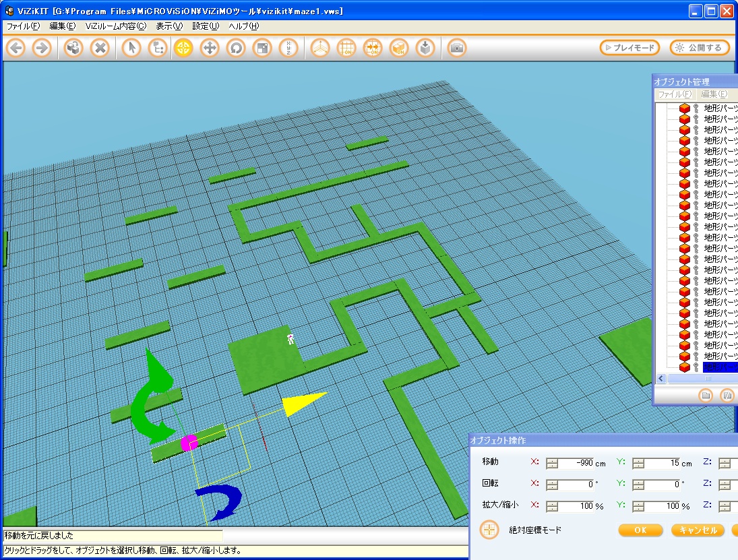738x560 pixels.
Task: Toggle the absolute coordinate mode icon (絶対座標モード)
Action: (x=489, y=530)
